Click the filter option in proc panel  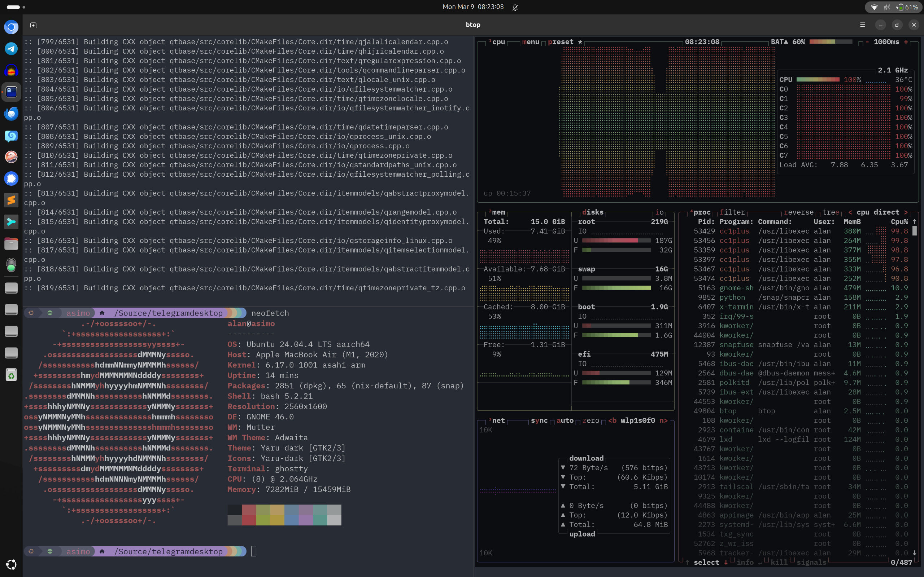732,212
